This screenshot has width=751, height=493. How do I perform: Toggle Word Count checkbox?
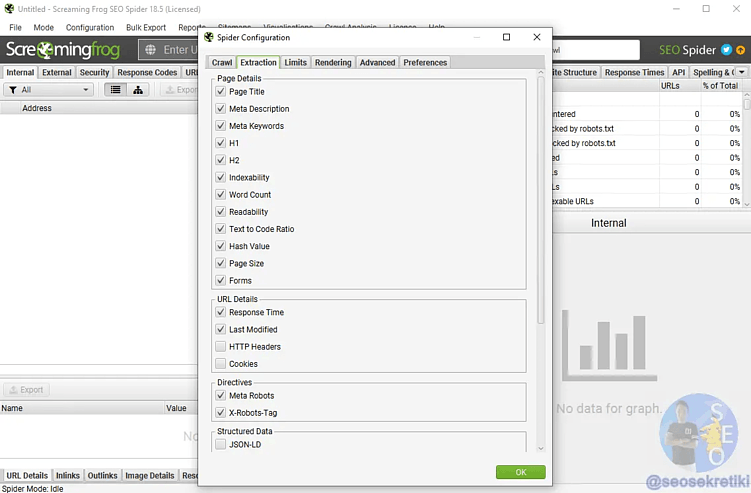tap(220, 195)
